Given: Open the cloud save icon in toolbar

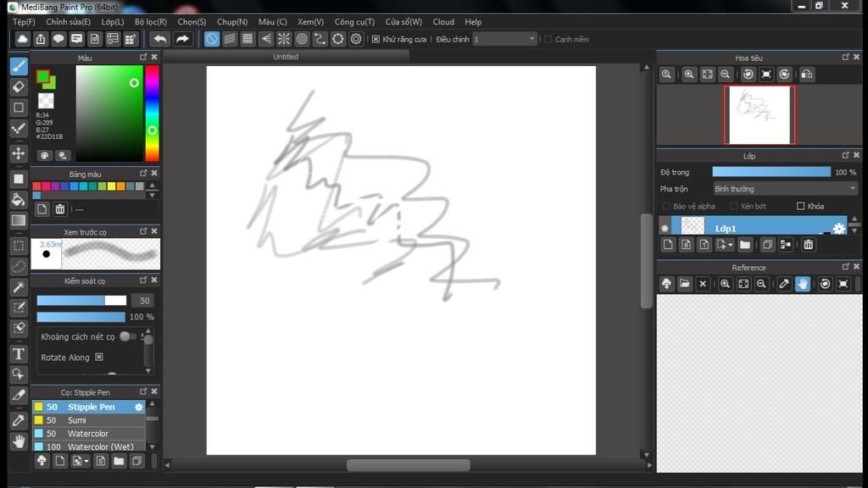Looking at the screenshot, I should click(x=22, y=39).
